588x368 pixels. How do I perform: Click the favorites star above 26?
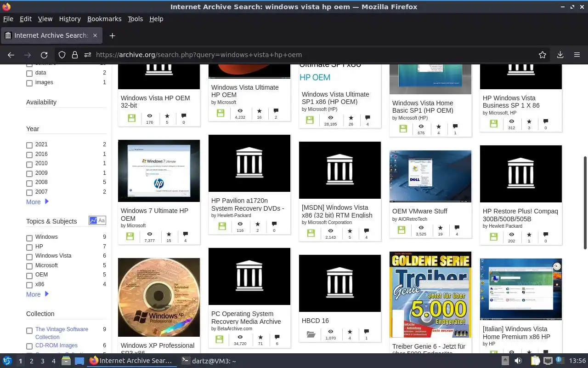351,118
